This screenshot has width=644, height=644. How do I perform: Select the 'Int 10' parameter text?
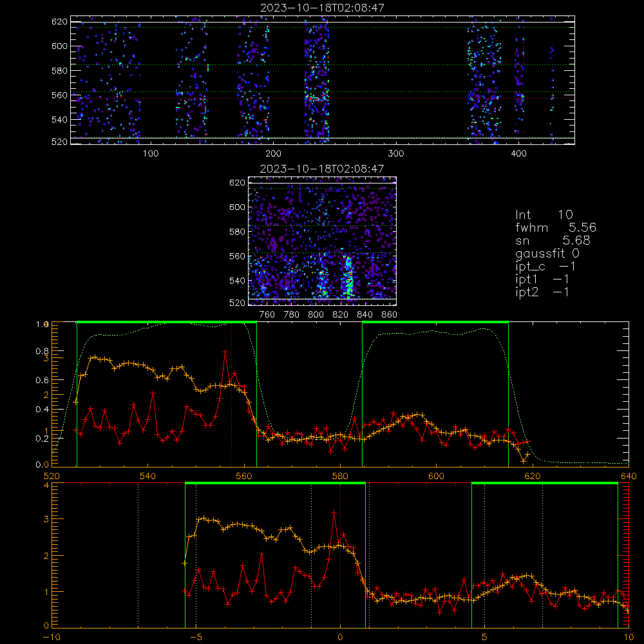pos(544,214)
